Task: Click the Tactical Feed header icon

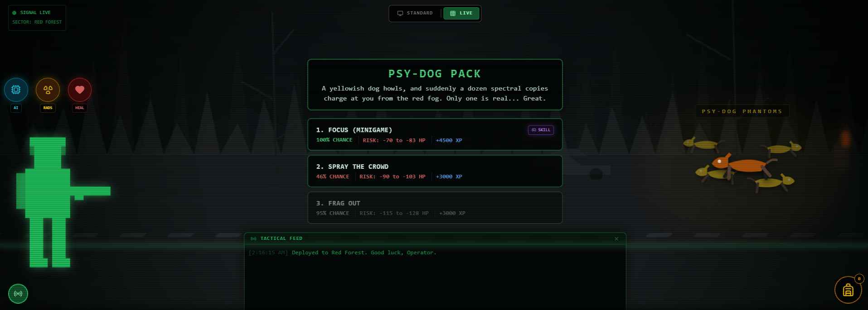Action: [x=253, y=238]
